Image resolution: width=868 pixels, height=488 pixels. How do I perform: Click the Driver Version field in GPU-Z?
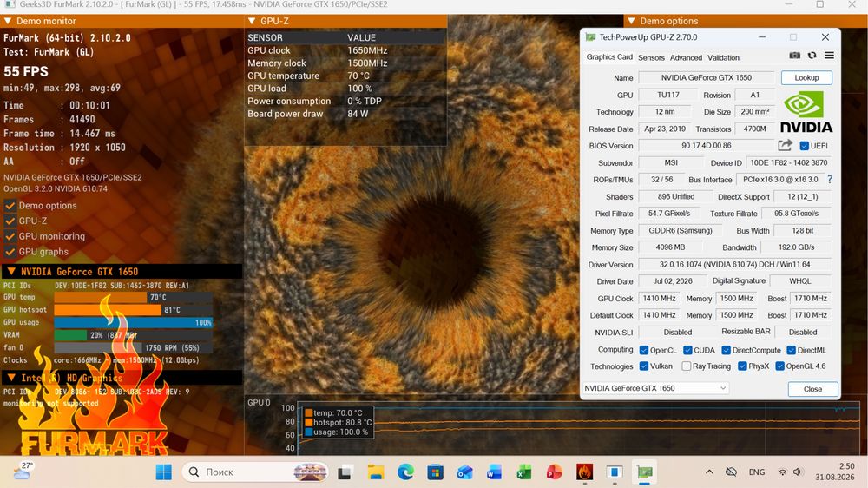point(734,265)
